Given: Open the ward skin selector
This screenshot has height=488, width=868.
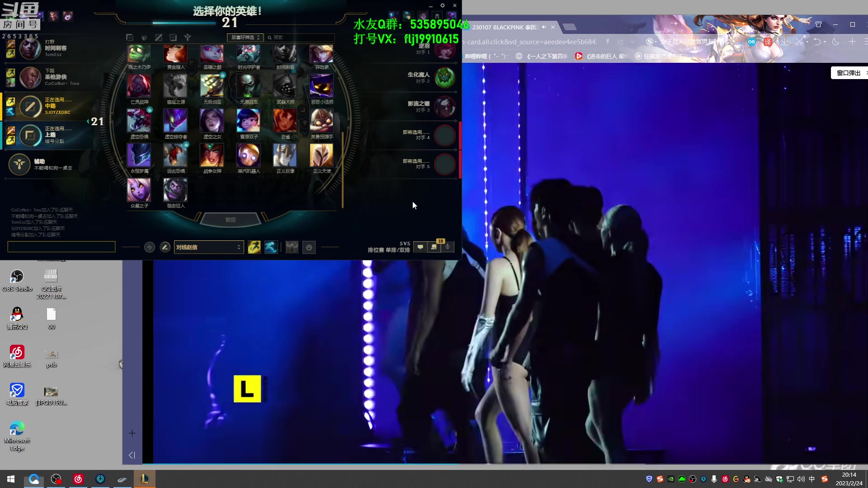Looking at the screenshot, I should [x=292, y=247].
